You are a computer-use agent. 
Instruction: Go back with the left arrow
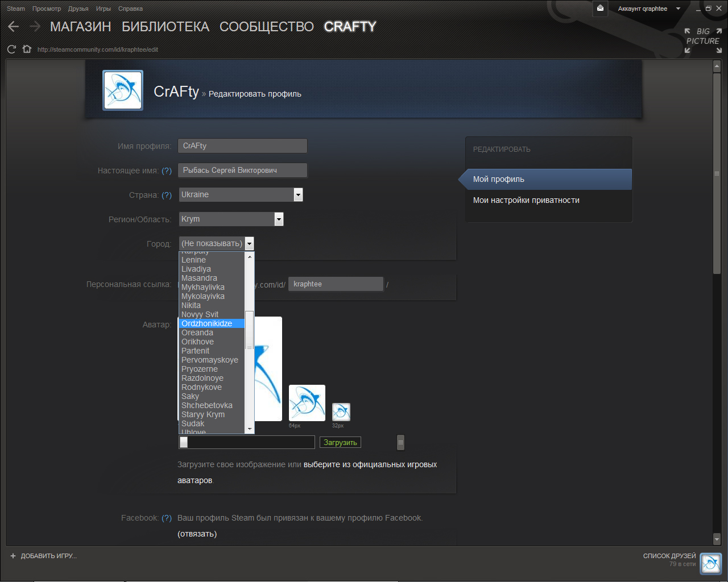coord(14,27)
